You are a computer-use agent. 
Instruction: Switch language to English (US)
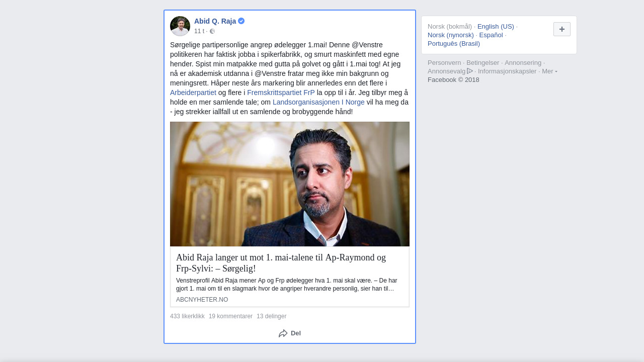(496, 27)
